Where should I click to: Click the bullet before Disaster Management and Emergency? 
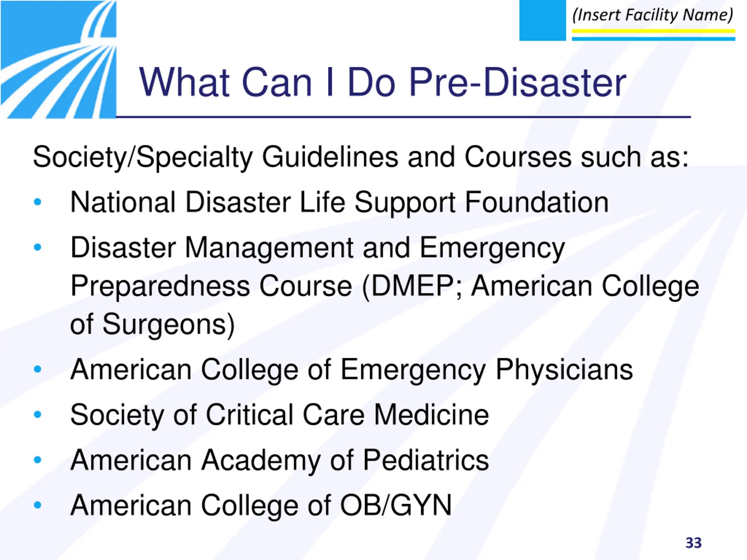[37, 247]
